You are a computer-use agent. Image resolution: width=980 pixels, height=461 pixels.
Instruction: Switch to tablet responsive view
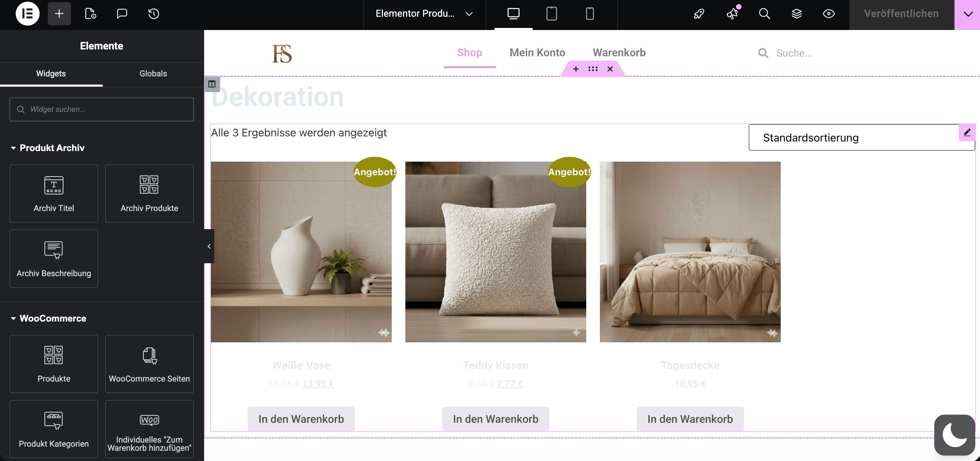click(x=551, y=14)
